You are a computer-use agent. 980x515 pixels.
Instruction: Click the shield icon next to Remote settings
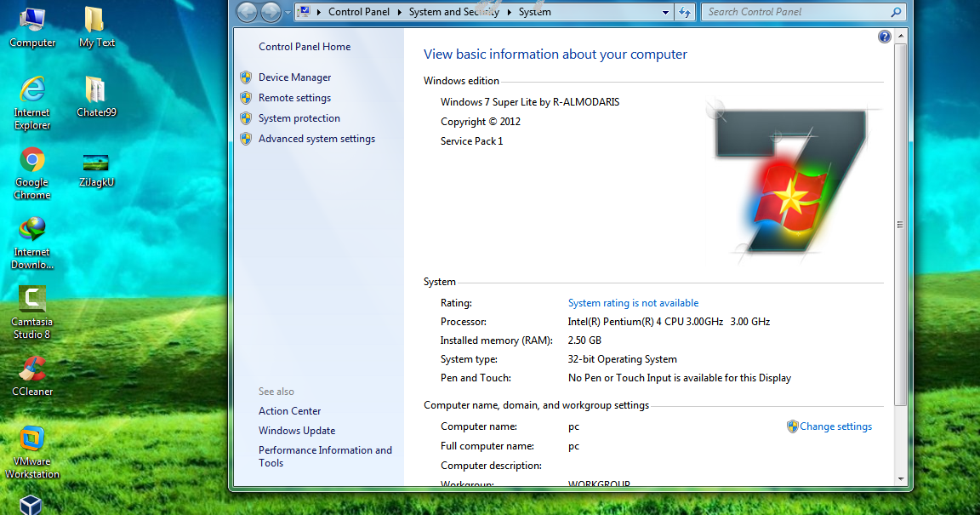click(246, 98)
